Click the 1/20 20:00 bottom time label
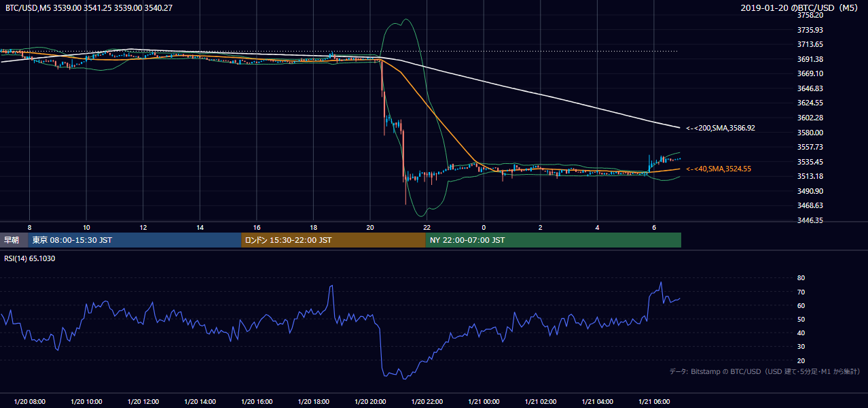The width and height of the screenshot is (868, 408). coord(370,402)
